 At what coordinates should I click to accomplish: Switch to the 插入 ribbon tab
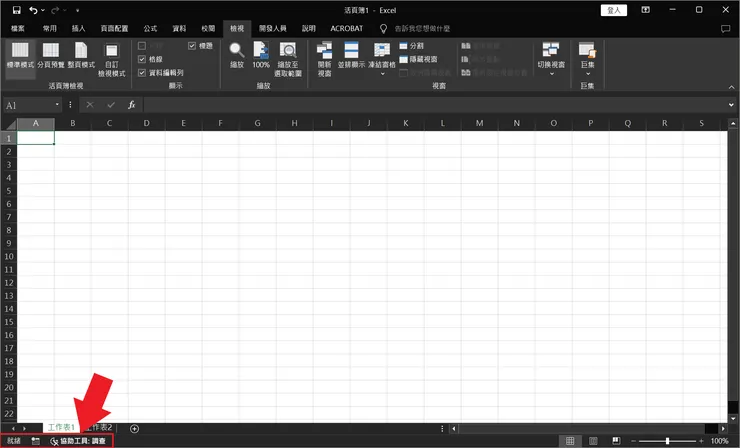[78, 28]
